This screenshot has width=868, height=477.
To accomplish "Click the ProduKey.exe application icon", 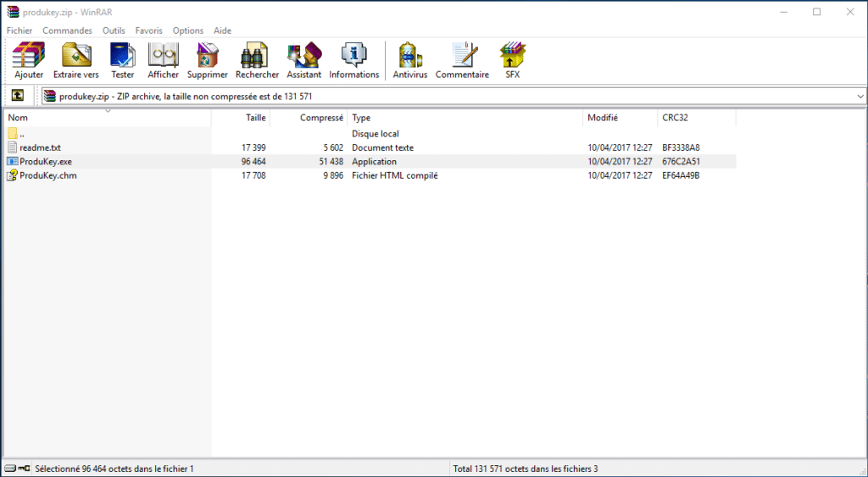I will pos(13,162).
